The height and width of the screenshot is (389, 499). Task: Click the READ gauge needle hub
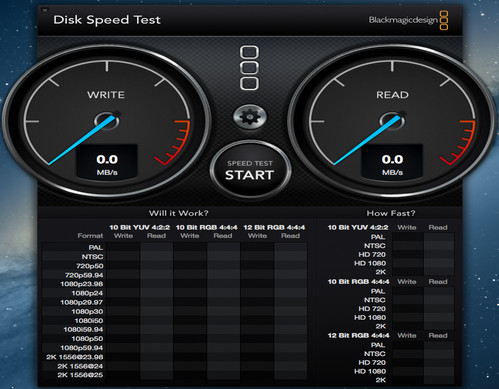tap(392, 121)
